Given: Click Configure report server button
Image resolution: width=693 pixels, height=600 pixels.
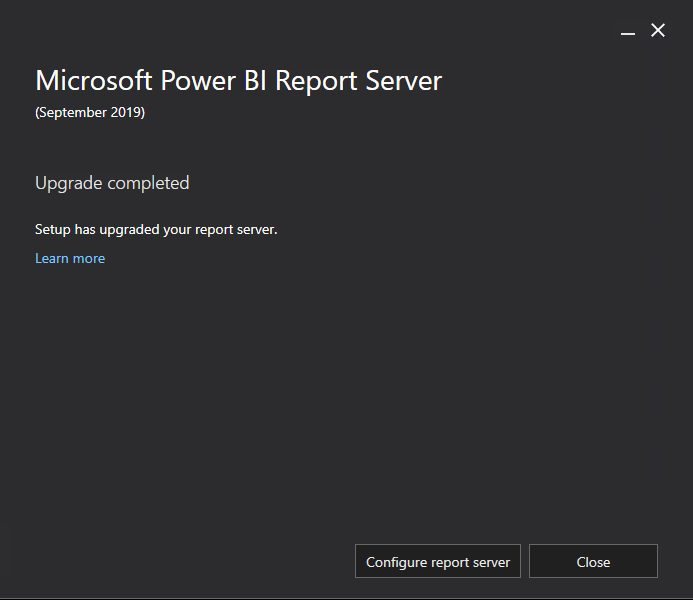Looking at the screenshot, I should click(x=438, y=562).
